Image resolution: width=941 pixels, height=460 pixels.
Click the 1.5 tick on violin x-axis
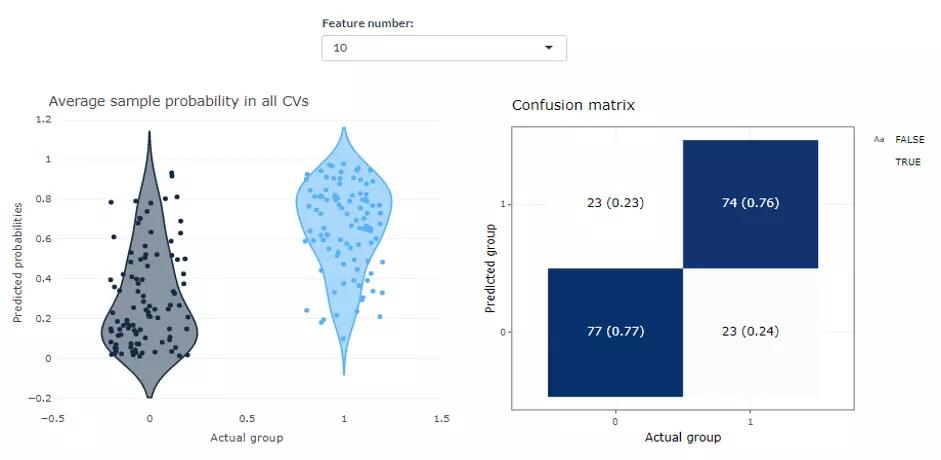click(x=439, y=418)
